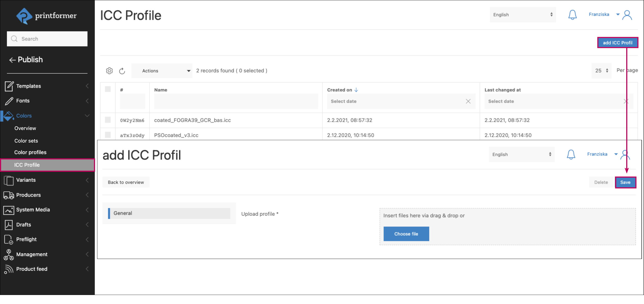Open Color sets in sidebar
The height and width of the screenshot is (304, 644).
(26, 141)
